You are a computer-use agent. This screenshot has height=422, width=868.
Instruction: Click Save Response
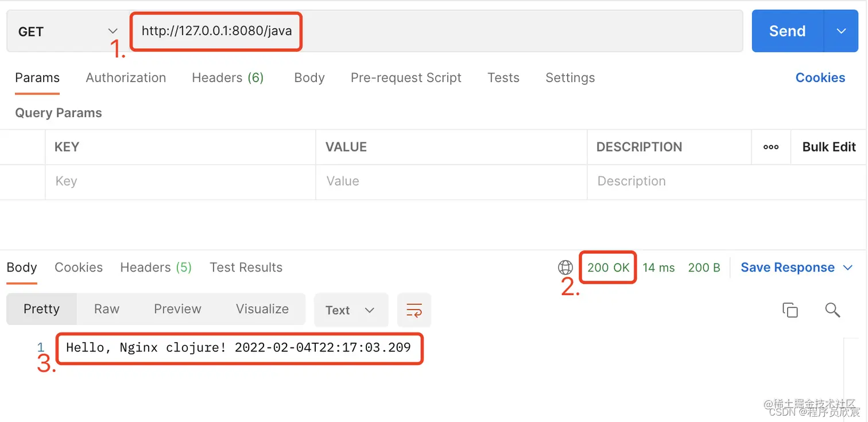pos(788,268)
